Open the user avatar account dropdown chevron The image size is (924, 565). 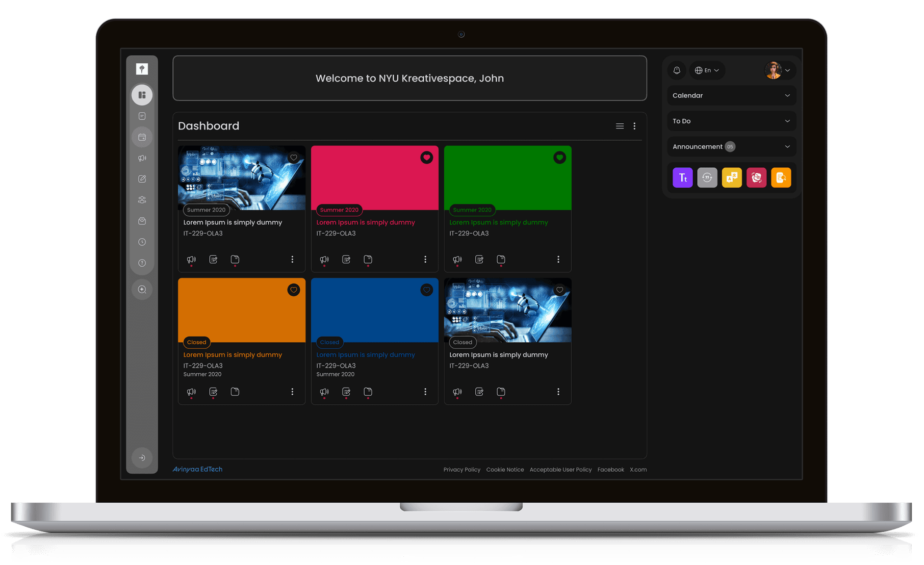(788, 70)
